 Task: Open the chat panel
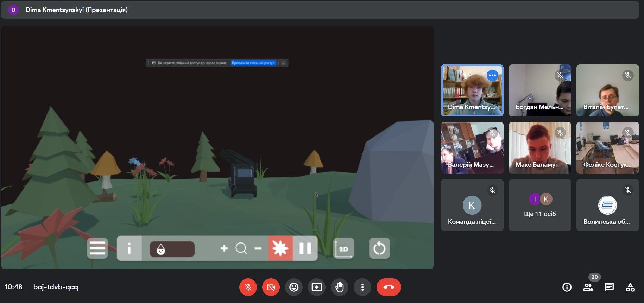click(x=609, y=287)
